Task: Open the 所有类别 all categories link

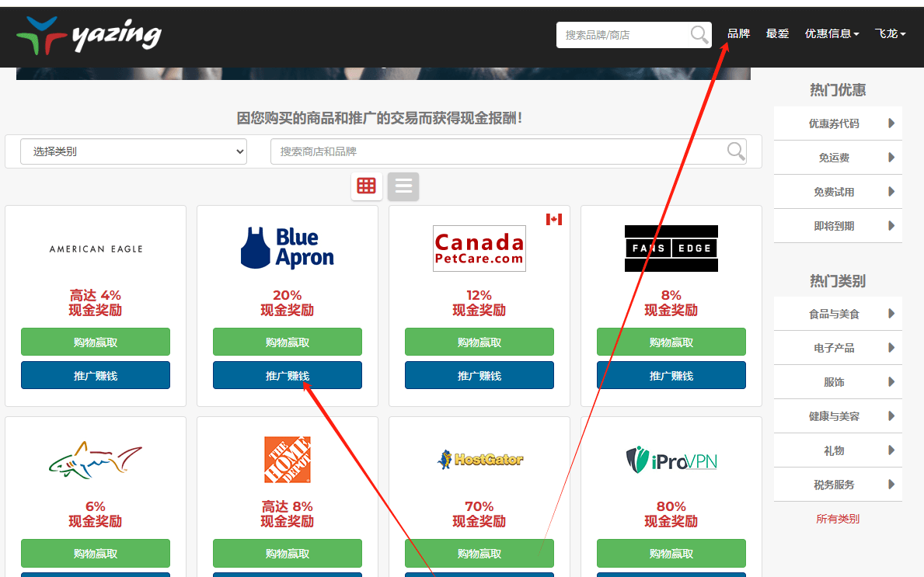Action: pos(838,519)
